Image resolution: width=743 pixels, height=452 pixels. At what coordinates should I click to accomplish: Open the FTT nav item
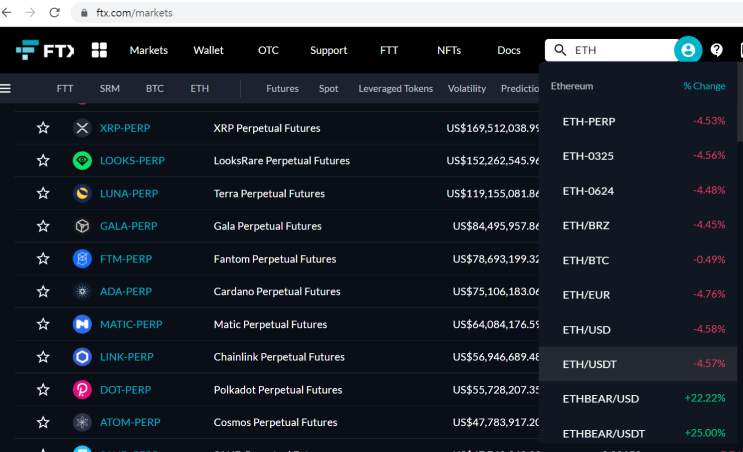(x=389, y=50)
